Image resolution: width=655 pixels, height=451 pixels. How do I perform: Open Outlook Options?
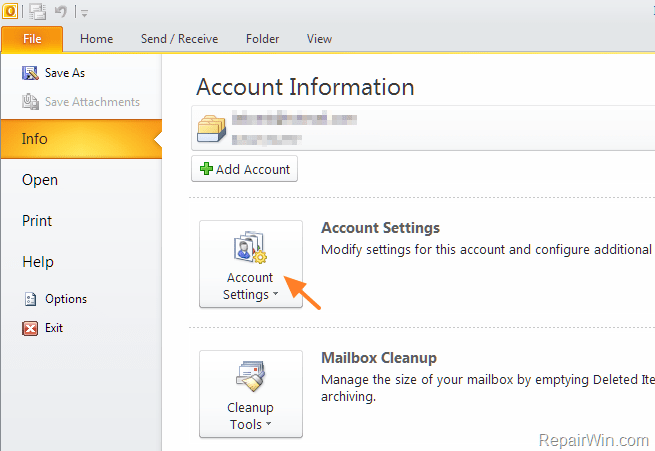pyautogui.click(x=66, y=299)
